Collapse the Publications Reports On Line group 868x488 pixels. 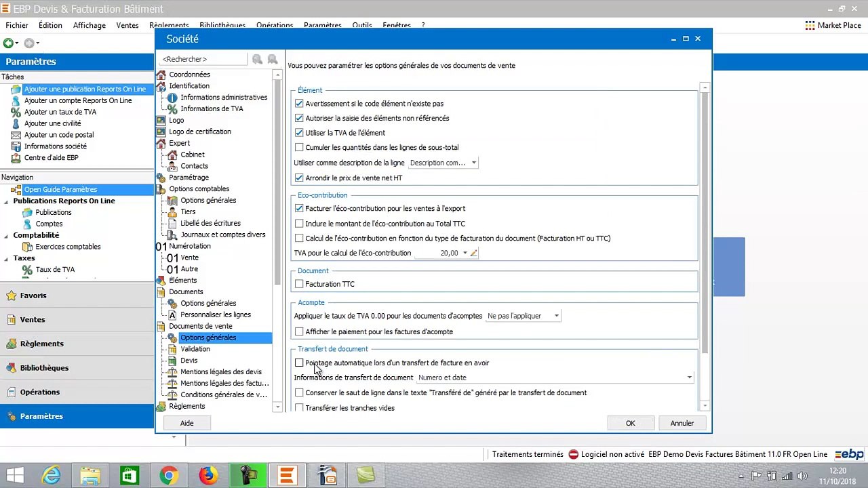(6, 201)
